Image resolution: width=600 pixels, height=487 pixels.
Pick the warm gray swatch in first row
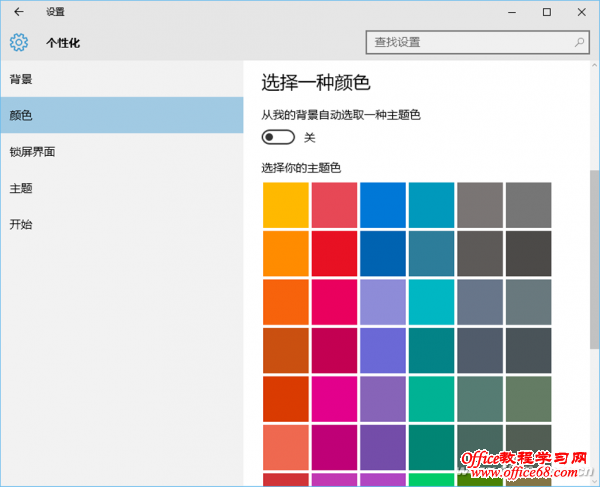pos(480,205)
